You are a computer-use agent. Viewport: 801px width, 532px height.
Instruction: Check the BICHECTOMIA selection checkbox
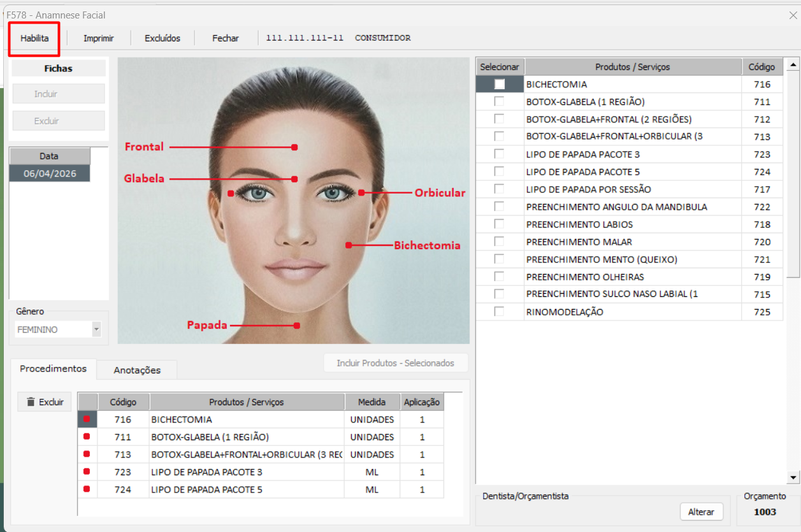(x=500, y=84)
